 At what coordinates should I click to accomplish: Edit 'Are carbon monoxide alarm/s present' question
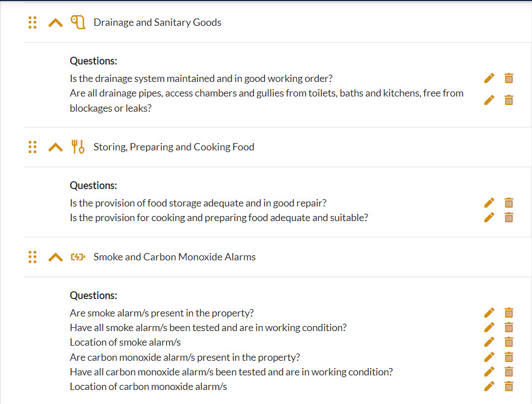489,357
